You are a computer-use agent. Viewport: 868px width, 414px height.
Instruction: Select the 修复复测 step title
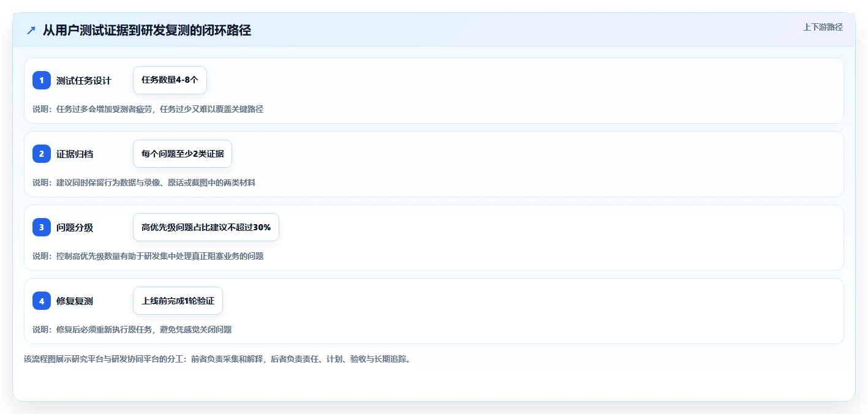[75, 301]
